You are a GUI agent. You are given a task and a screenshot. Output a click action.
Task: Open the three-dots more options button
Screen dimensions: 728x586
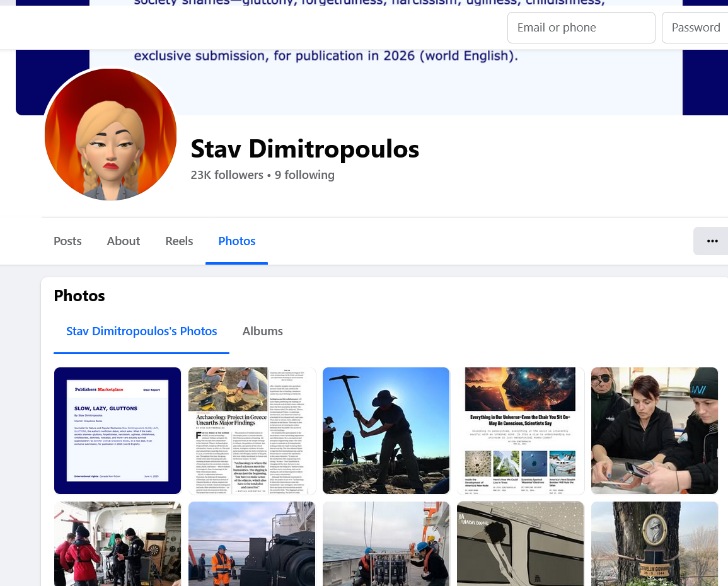click(x=712, y=241)
